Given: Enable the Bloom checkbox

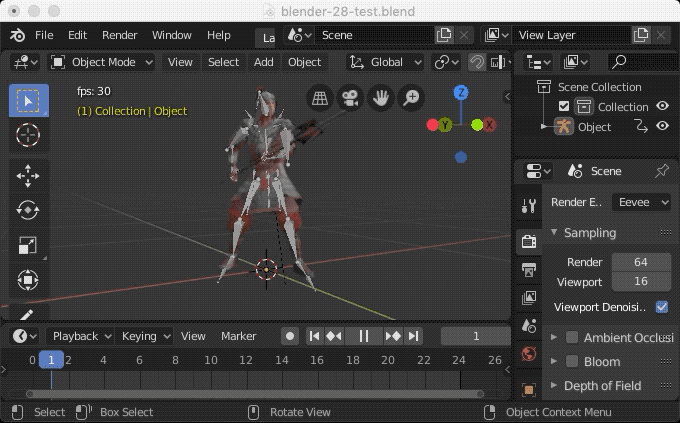Looking at the screenshot, I should pos(572,362).
